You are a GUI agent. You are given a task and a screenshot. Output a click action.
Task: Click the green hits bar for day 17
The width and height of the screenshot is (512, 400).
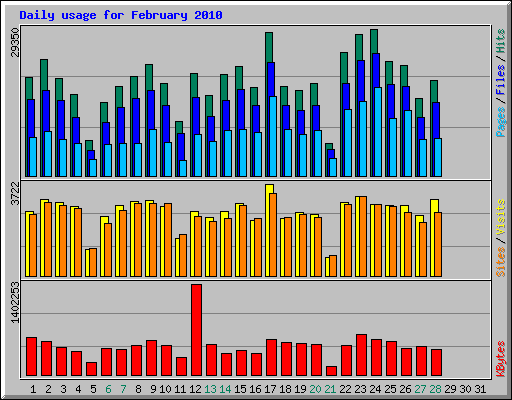(269, 47)
